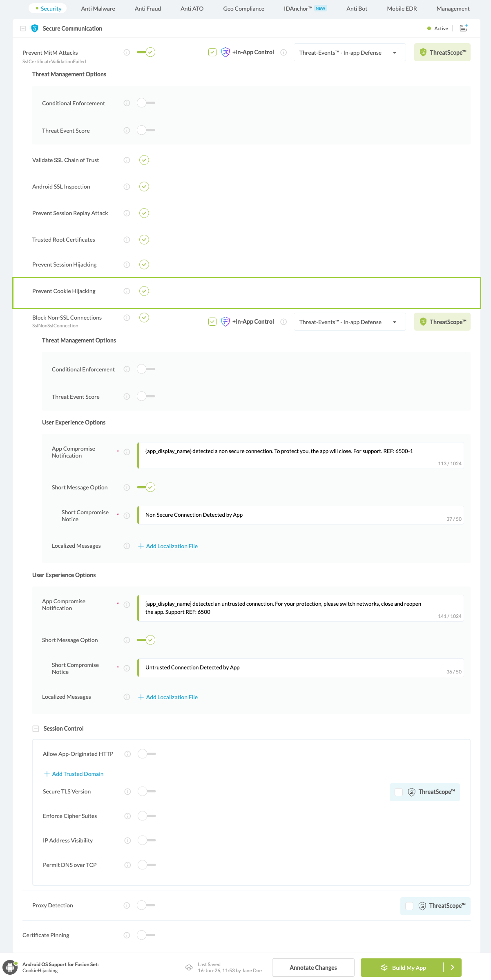Collapse the Session Control section

click(36, 729)
